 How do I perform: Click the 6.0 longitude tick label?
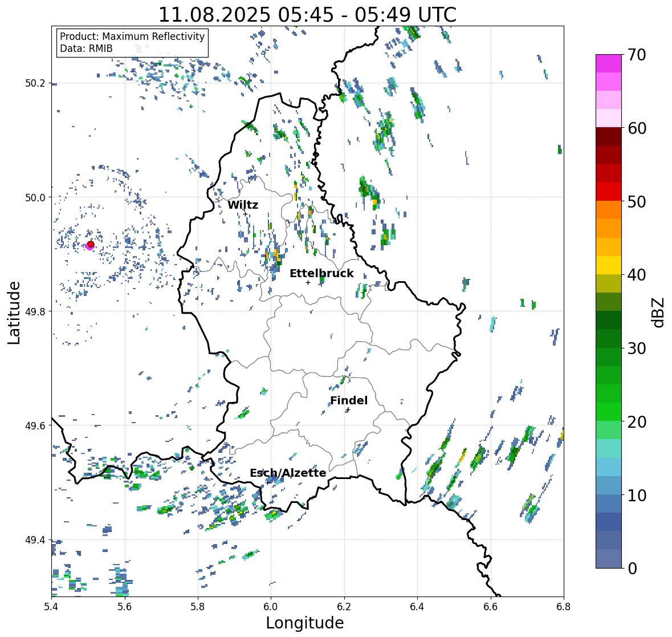click(271, 607)
